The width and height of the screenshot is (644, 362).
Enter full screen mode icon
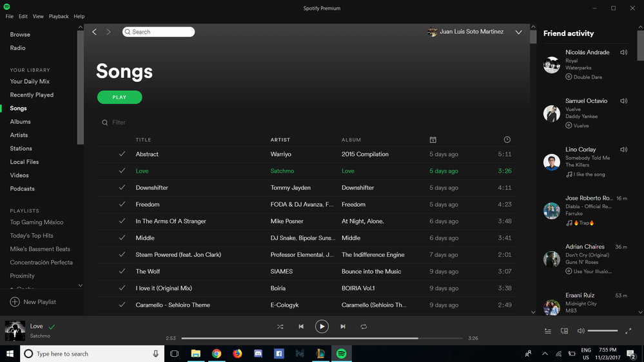click(629, 331)
